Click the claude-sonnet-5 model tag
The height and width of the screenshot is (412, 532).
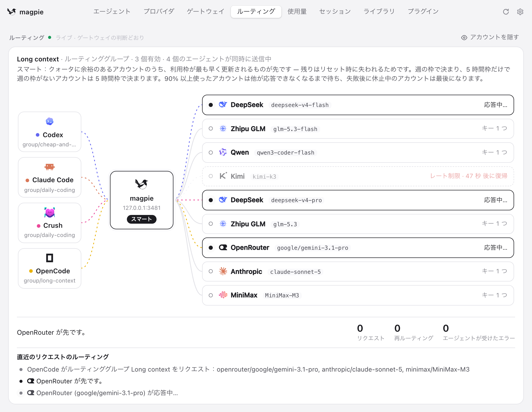(295, 272)
